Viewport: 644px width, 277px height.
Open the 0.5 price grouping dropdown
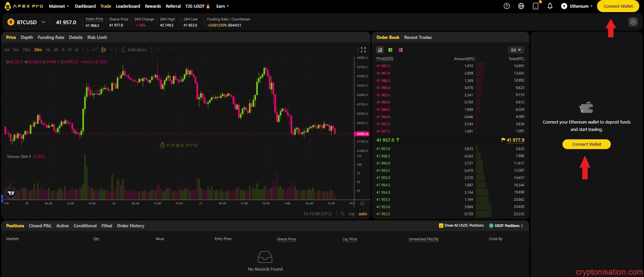[516, 50]
